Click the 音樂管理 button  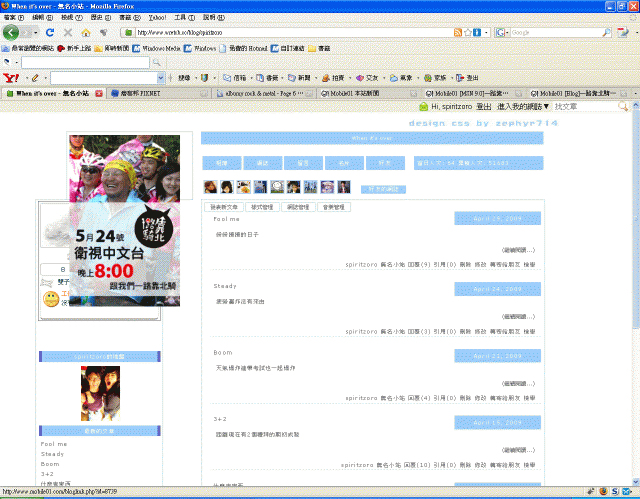[333, 207]
